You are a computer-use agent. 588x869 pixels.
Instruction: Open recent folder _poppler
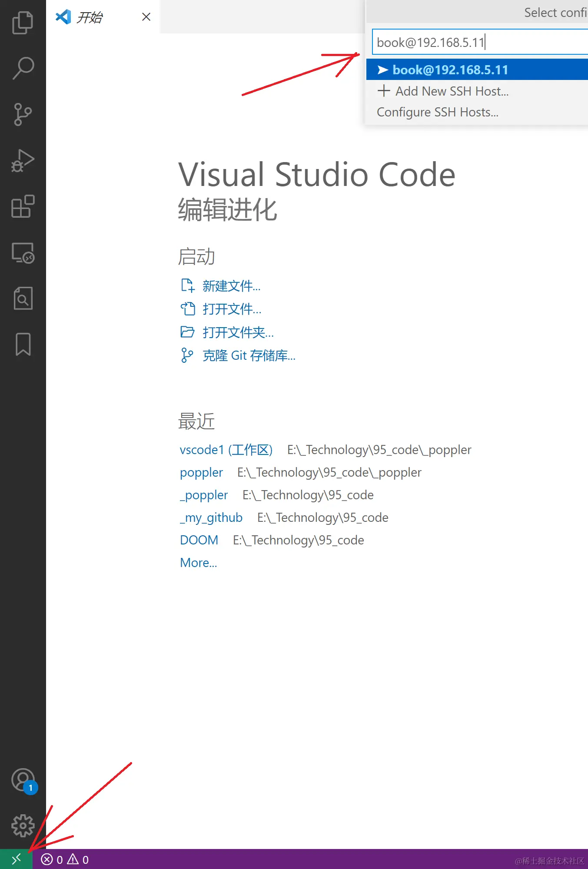(x=204, y=495)
